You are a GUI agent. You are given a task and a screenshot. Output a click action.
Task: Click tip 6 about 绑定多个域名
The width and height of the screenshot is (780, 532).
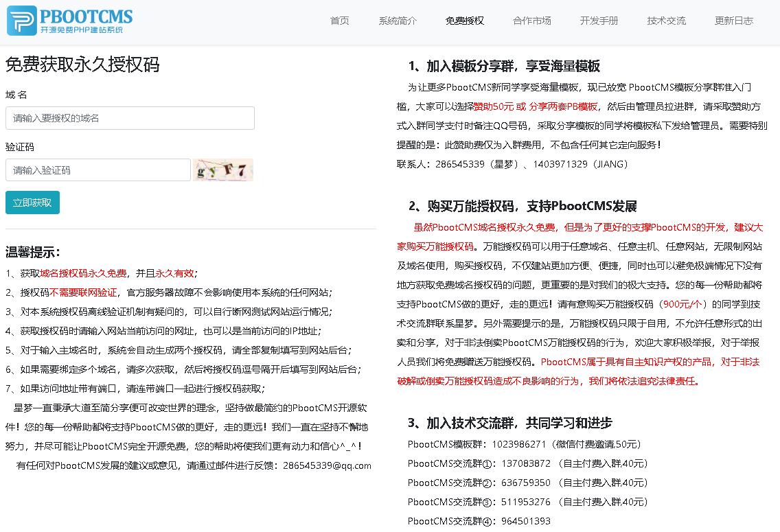[x=183, y=369]
